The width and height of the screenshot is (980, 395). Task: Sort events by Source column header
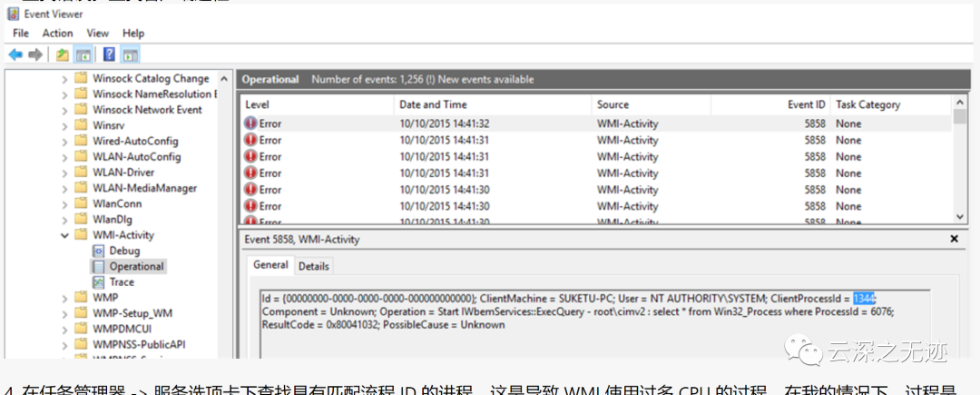(651, 104)
